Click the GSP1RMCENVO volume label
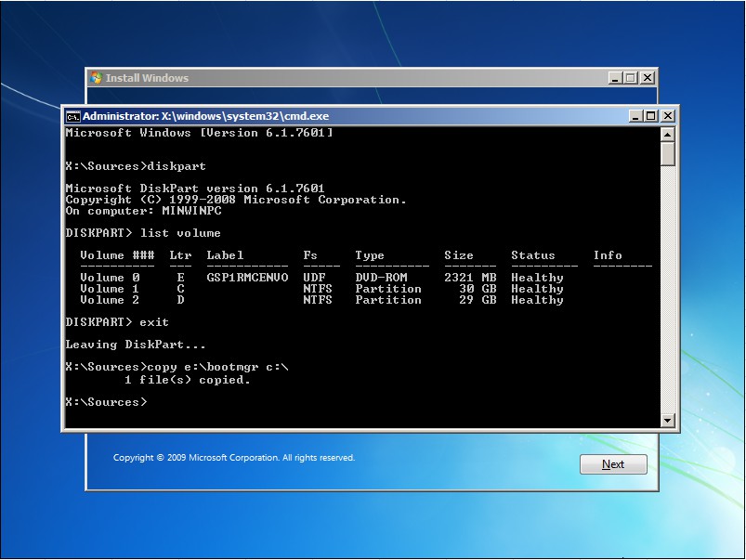 [247, 278]
